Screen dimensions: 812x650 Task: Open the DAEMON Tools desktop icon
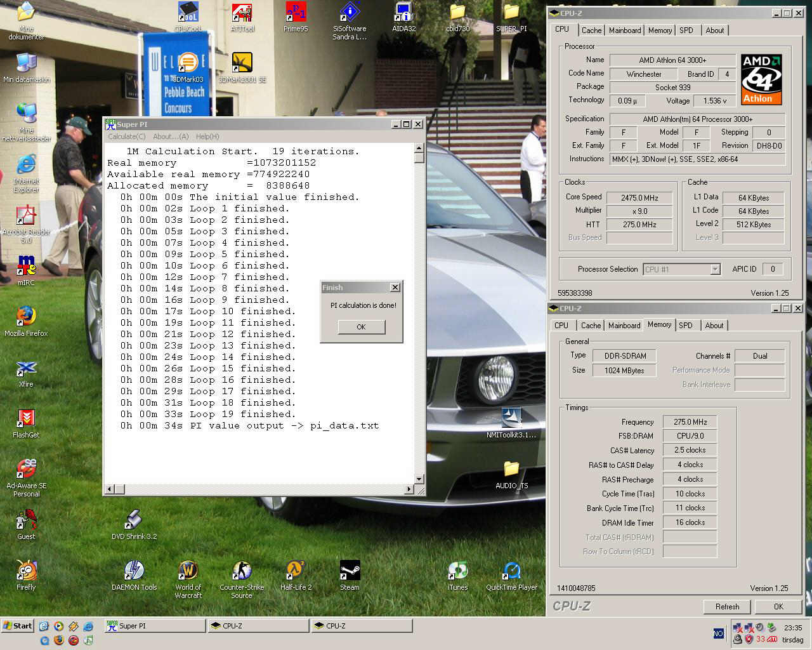(134, 571)
